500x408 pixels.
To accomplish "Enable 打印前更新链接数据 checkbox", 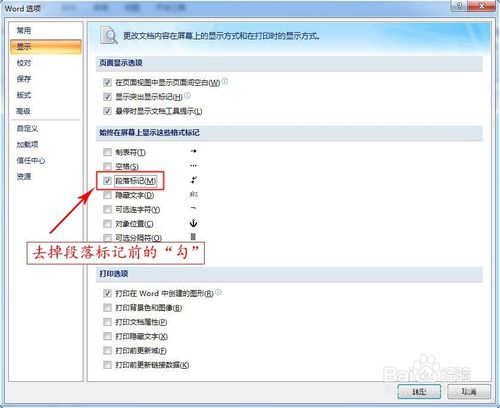I will (x=107, y=365).
